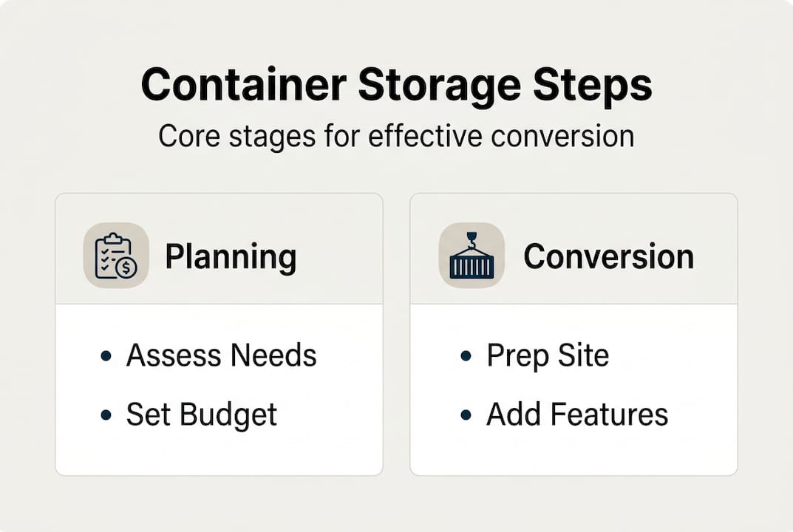
Task: Click the bullet before Assess Needs
Action: tap(106, 356)
